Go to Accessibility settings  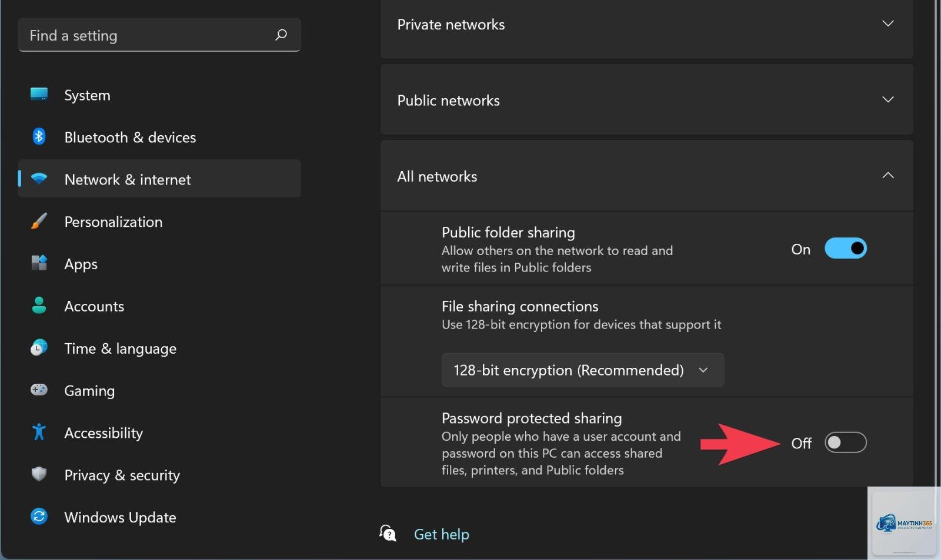(x=159, y=432)
